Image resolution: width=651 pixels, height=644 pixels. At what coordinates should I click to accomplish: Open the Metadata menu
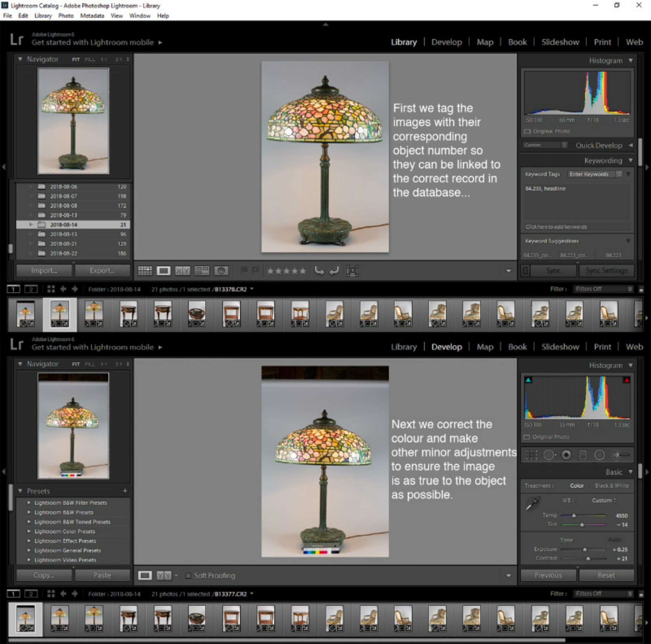coord(92,16)
